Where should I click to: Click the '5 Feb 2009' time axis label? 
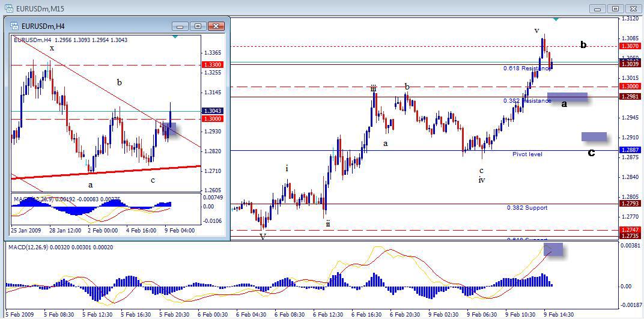(20, 314)
